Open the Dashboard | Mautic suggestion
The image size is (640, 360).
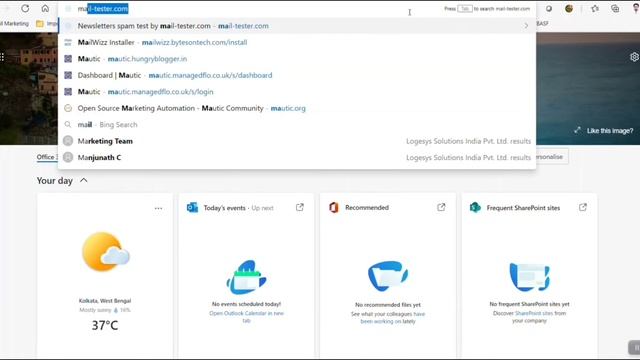click(297, 76)
